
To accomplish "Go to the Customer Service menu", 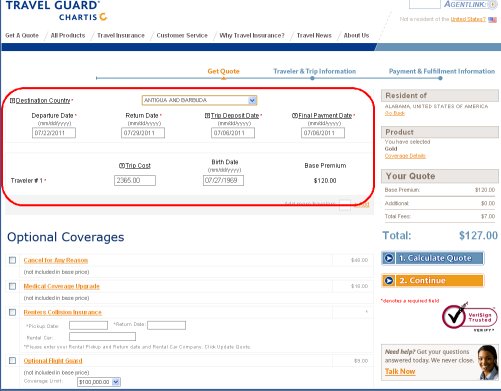I will (x=182, y=35).
